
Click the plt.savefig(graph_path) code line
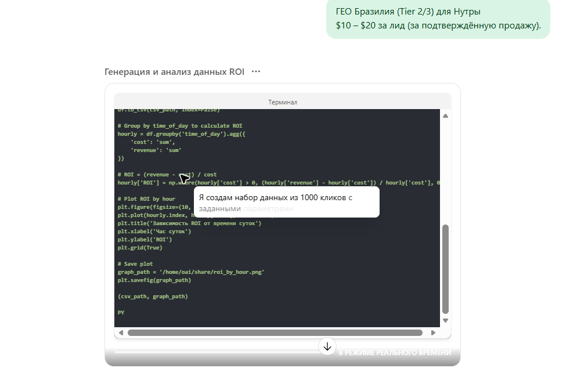click(x=154, y=280)
